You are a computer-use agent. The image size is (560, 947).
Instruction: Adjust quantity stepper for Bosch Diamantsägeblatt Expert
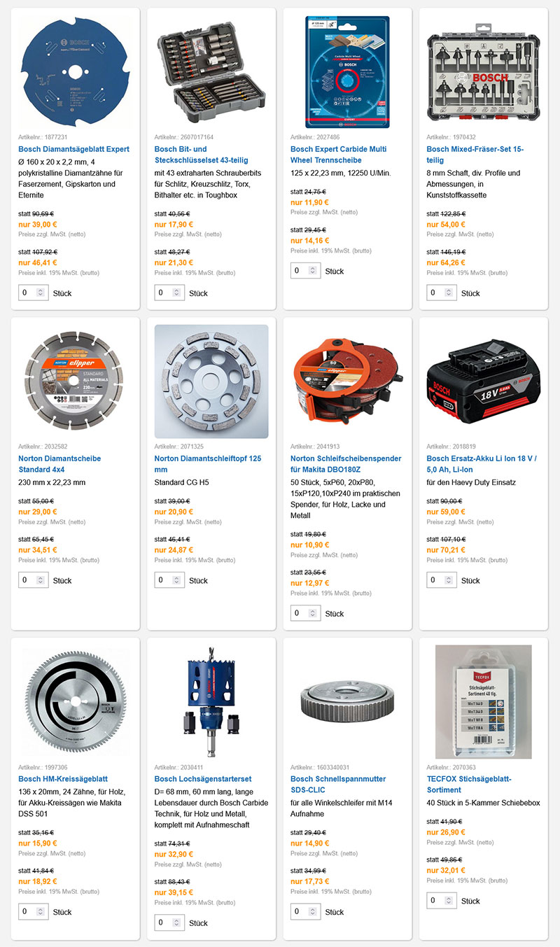click(x=41, y=293)
